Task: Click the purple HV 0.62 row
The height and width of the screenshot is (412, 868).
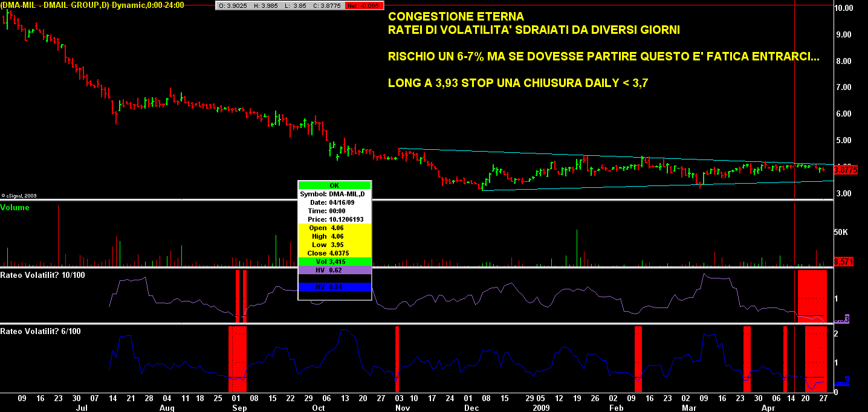Action: click(334, 270)
